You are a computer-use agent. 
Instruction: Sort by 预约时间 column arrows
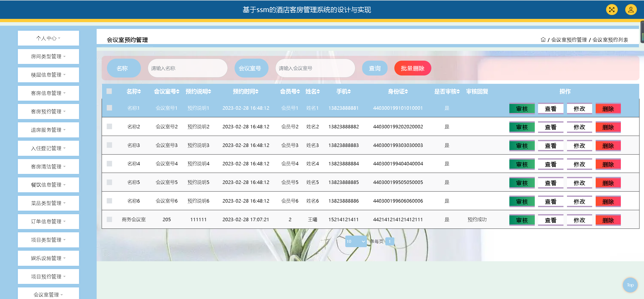pos(257,92)
